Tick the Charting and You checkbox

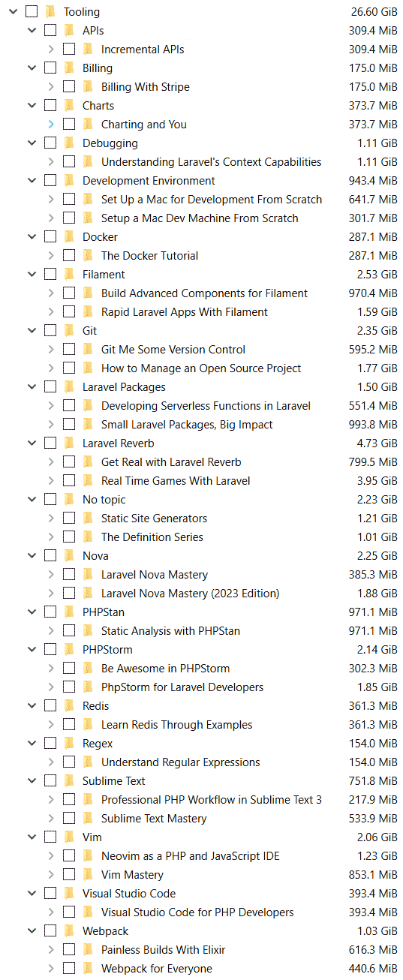[69, 124]
